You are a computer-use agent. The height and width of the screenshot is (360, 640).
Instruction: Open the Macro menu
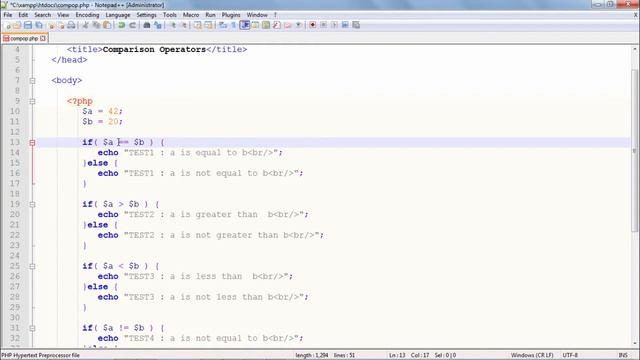(191, 15)
